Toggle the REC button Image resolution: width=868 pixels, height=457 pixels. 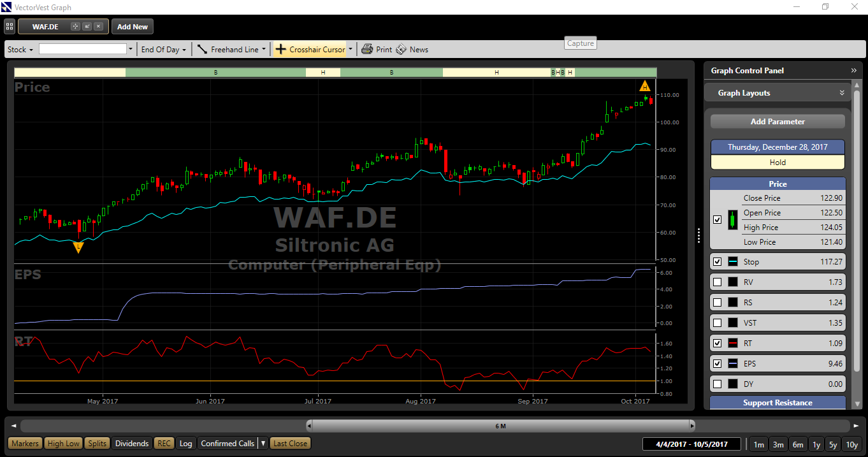164,444
